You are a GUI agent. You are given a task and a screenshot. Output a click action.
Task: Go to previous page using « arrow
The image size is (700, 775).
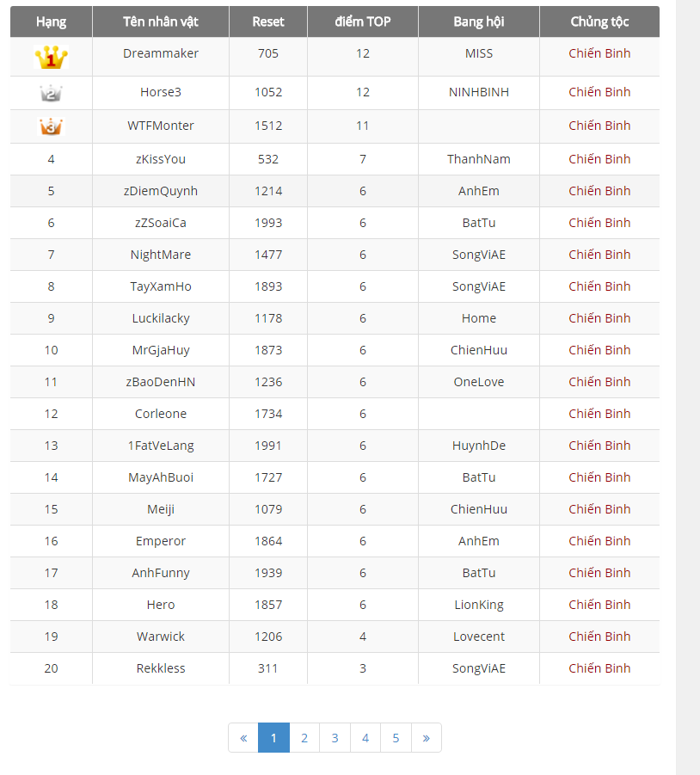coord(243,737)
